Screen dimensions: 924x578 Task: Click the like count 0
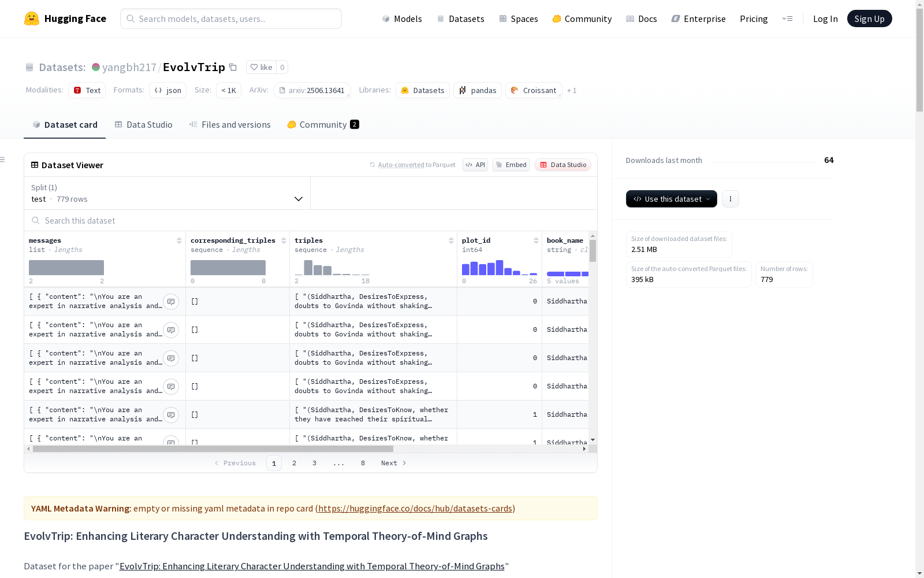282,67
